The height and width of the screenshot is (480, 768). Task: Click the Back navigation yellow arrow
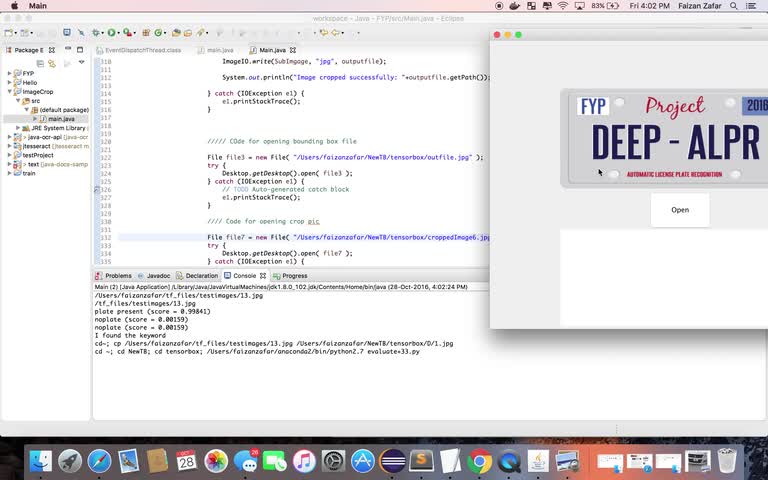pyautogui.click(x=323, y=33)
